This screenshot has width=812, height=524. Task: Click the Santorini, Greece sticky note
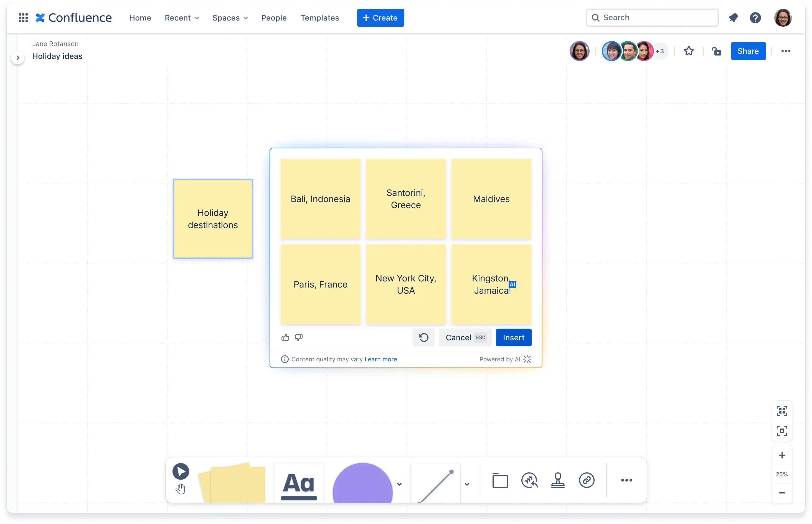[406, 199]
